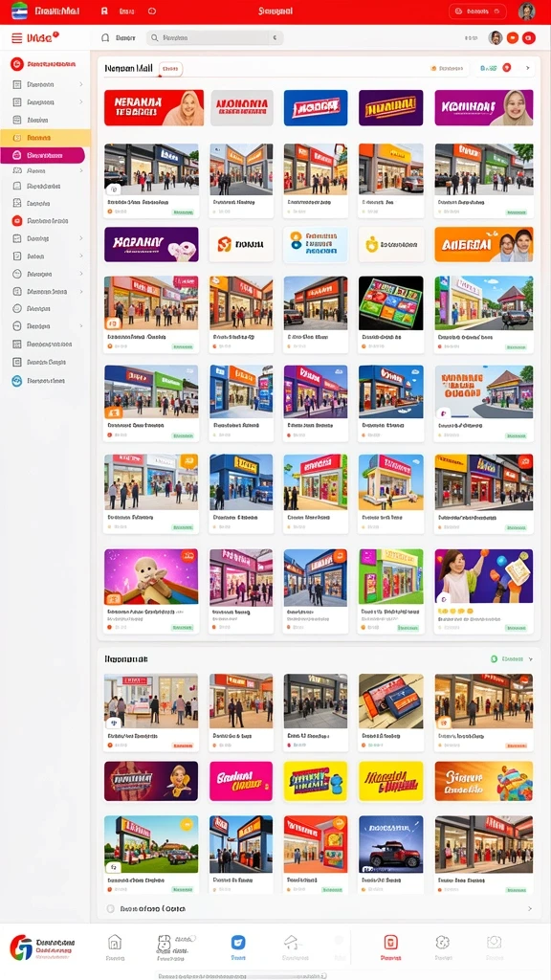Click the search input field in the toolbar
The image size is (551, 980).
point(214,38)
